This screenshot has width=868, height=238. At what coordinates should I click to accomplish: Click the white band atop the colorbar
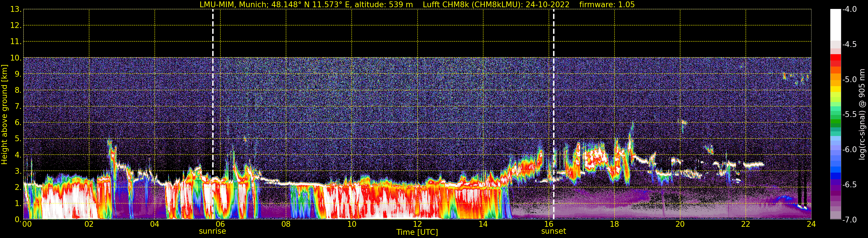(x=836, y=25)
